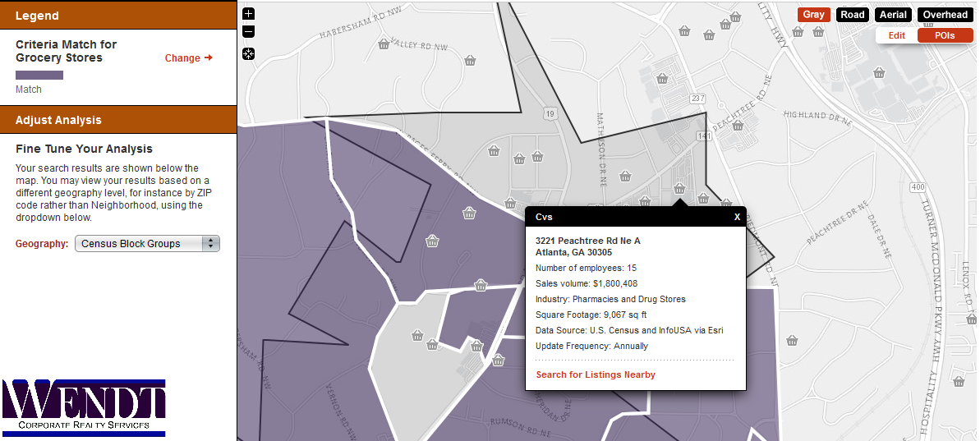Collapse the Legend panel header
Viewport: 980px width, 441px height.
click(118, 16)
